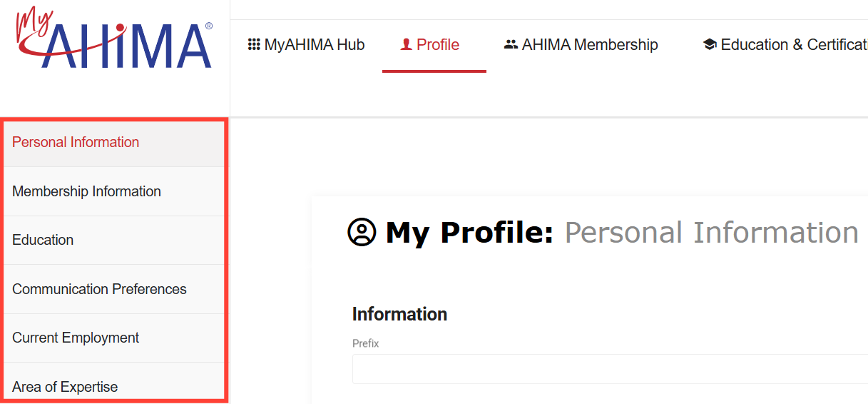868x404 pixels.
Task: Click the graduation cap icon
Action: (x=710, y=45)
